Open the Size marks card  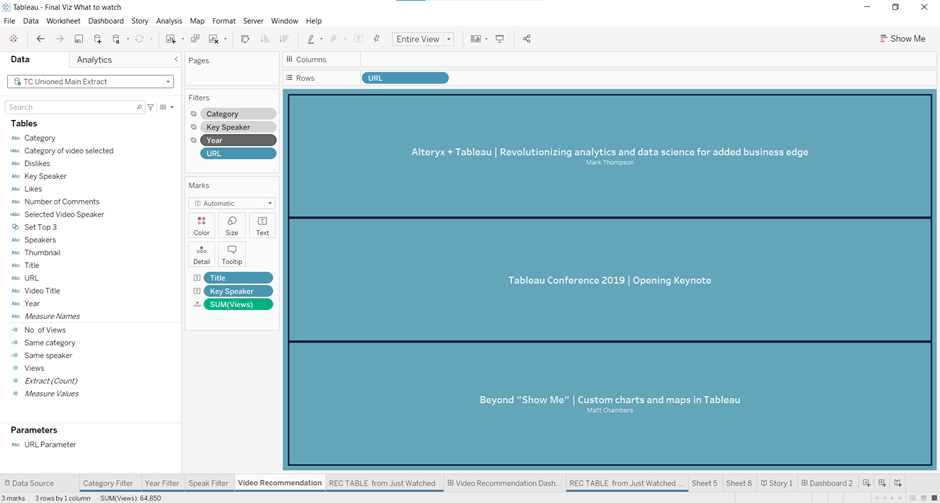pos(232,225)
